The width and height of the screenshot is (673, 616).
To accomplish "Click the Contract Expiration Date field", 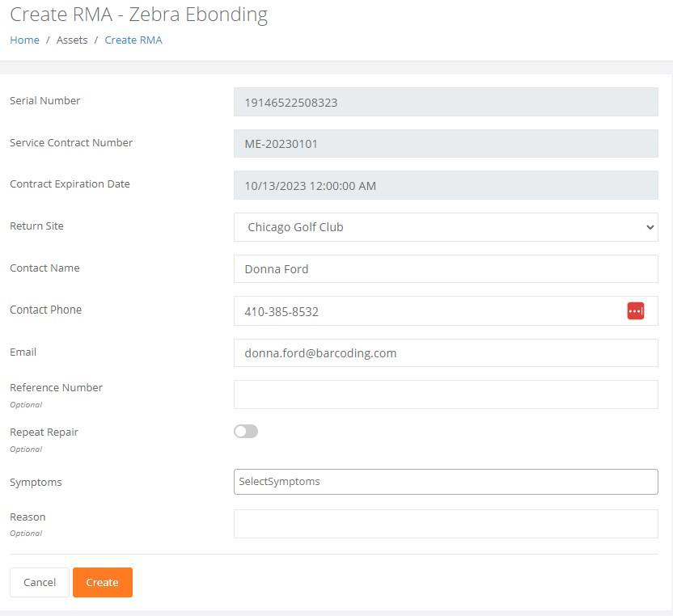I will pos(446,185).
